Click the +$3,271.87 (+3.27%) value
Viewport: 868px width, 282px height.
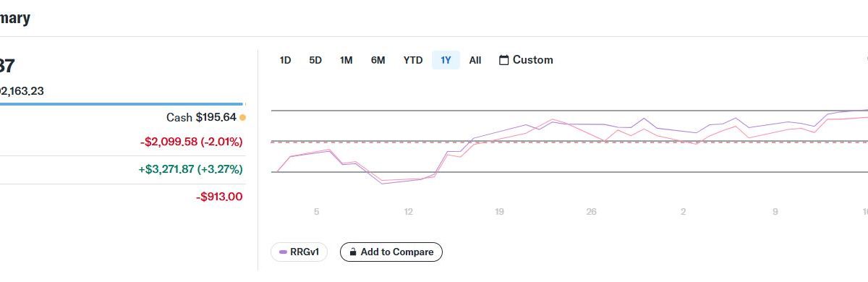pyautogui.click(x=190, y=169)
